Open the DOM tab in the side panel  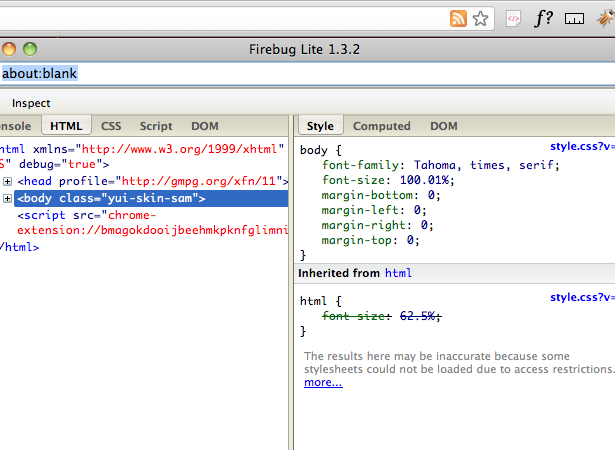point(444,126)
